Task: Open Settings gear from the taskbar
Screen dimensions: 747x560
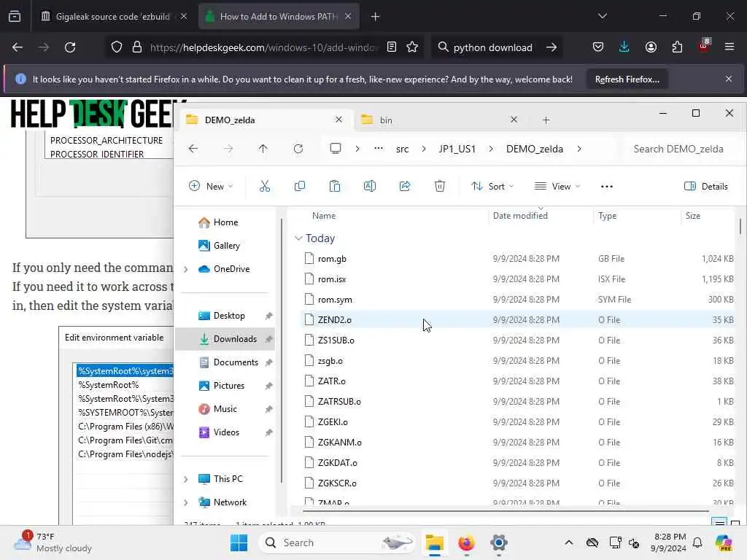Action: point(499,542)
